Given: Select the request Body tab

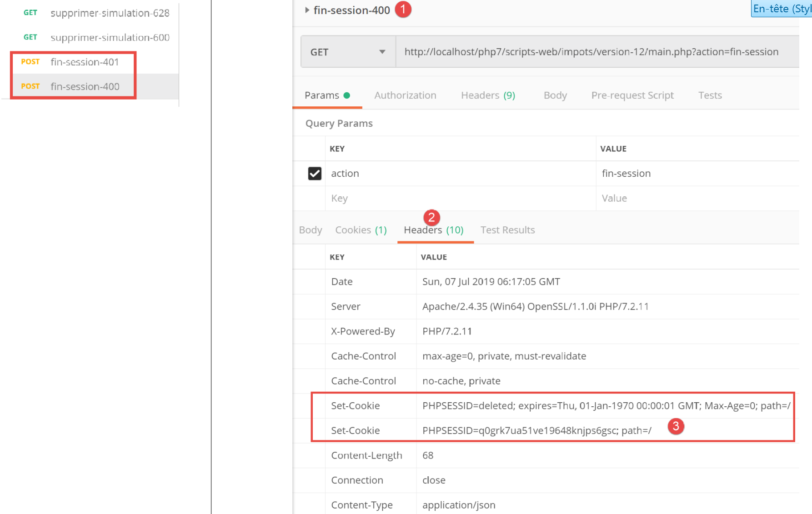Looking at the screenshot, I should coord(555,95).
